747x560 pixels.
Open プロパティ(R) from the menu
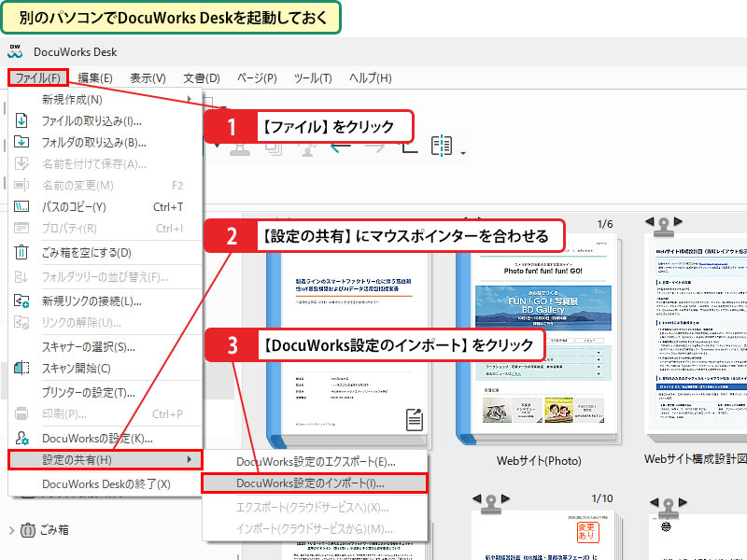[106, 228]
